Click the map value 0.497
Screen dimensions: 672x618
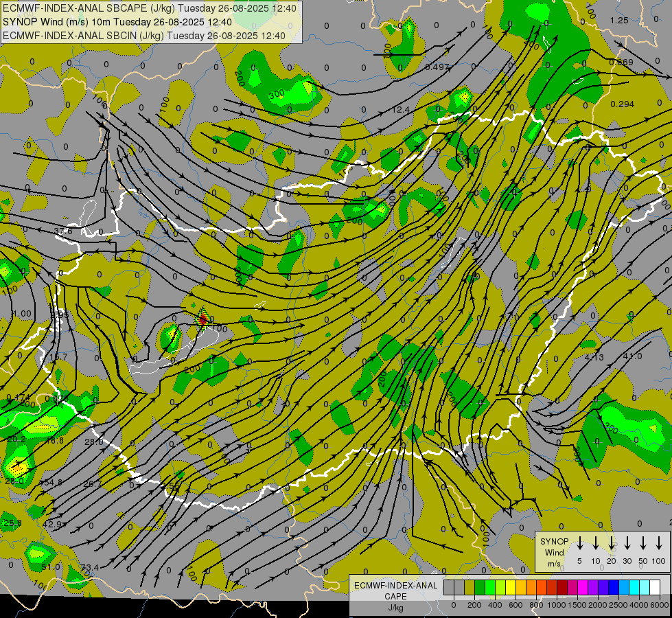(x=437, y=67)
